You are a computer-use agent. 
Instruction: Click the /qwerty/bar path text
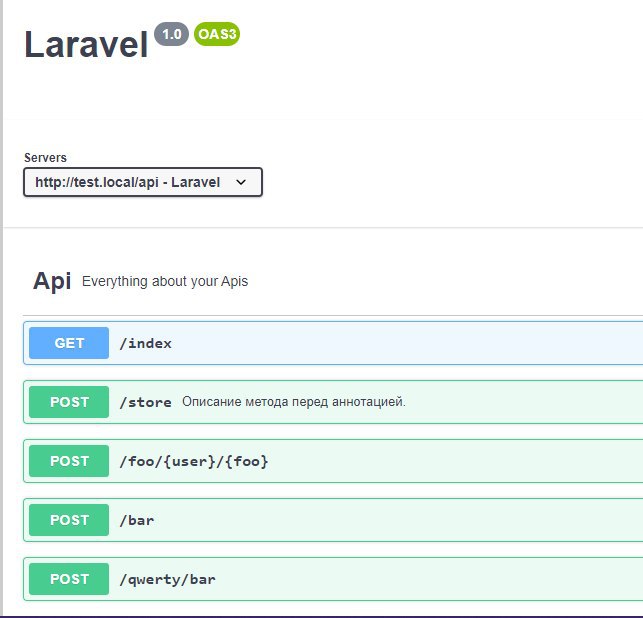(x=167, y=579)
